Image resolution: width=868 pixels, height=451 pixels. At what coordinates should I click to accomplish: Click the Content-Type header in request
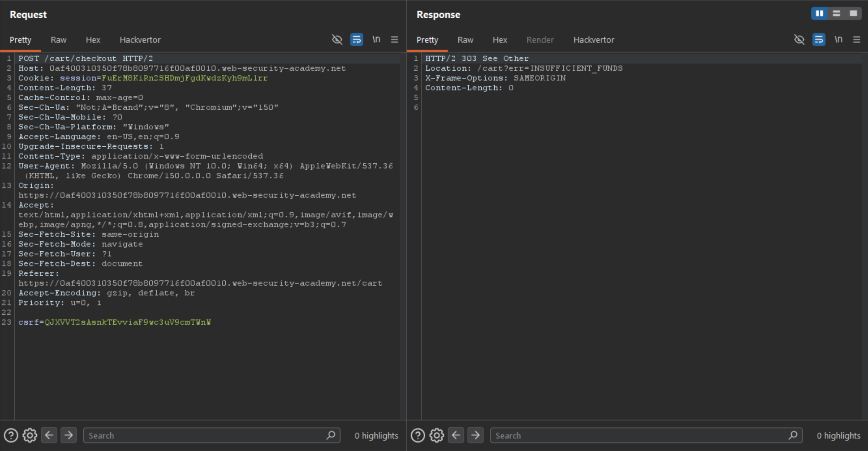point(141,156)
